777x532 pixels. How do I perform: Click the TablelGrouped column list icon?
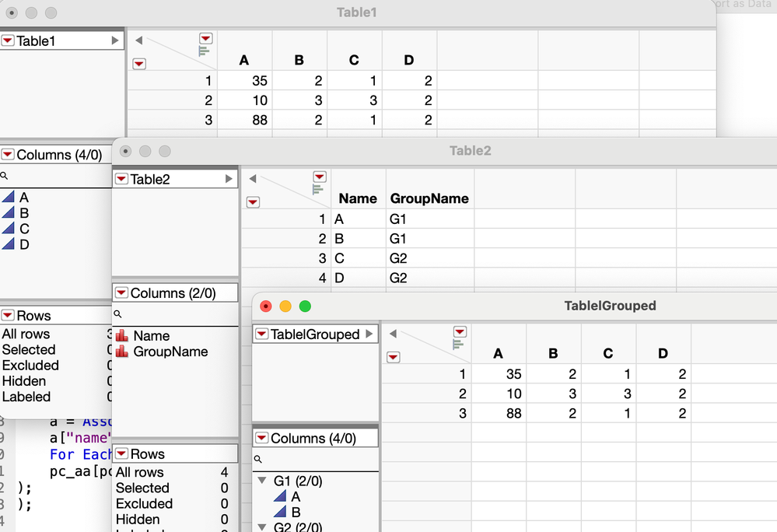pyautogui.click(x=458, y=345)
